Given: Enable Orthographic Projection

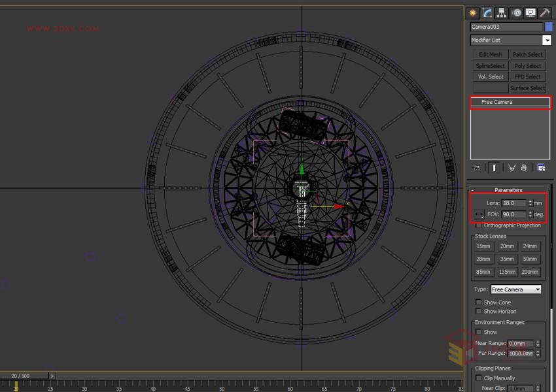Looking at the screenshot, I should click(479, 225).
